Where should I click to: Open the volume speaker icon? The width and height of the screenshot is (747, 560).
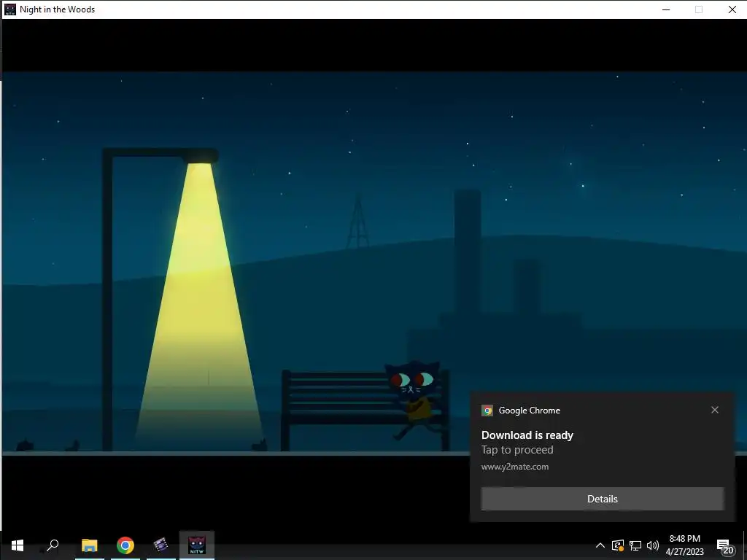[x=653, y=545]
